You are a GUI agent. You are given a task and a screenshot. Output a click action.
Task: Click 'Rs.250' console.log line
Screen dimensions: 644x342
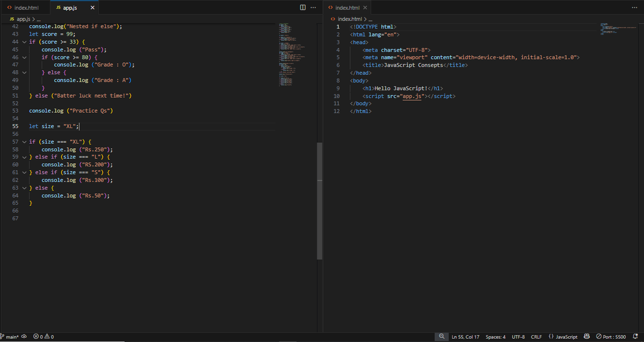click(x=78, y=150)
